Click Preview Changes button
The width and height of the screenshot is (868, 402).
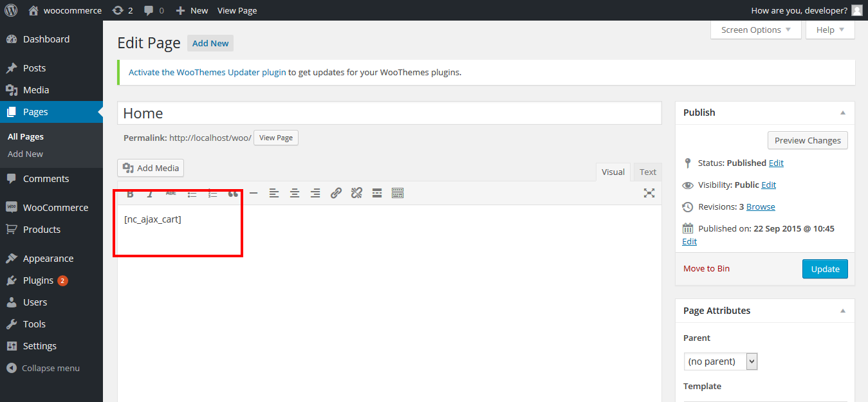pyautogui.click(x=808, y=140)
